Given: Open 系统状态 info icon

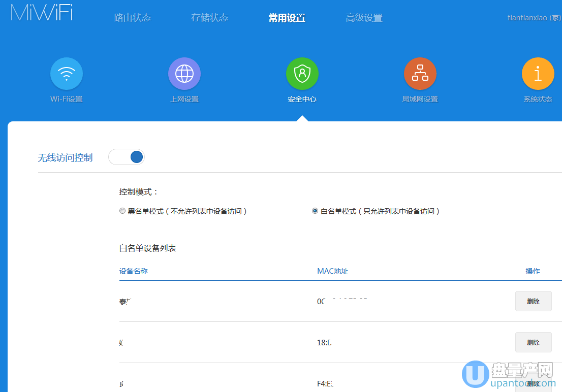Looking at the screenshot, I should (538, 73).
